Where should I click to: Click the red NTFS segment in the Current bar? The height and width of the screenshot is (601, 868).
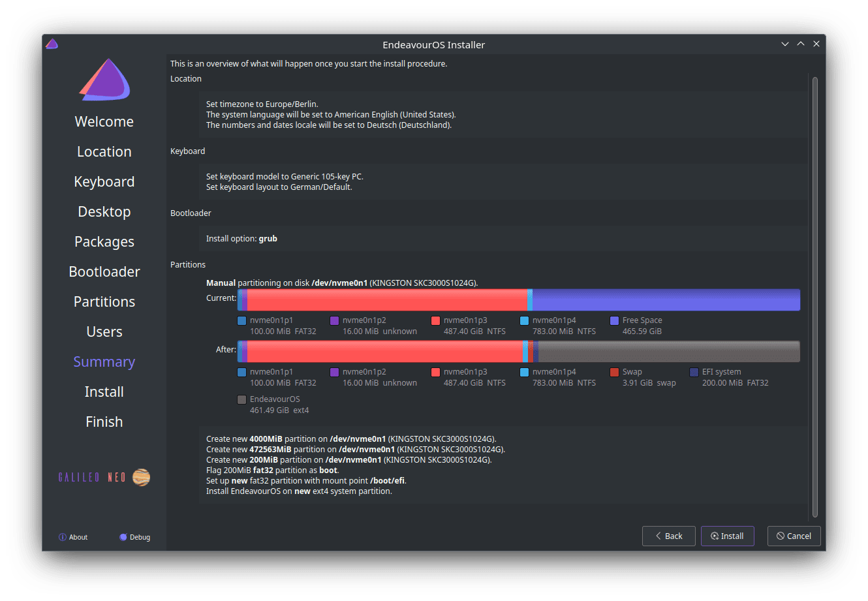point(387,300)
